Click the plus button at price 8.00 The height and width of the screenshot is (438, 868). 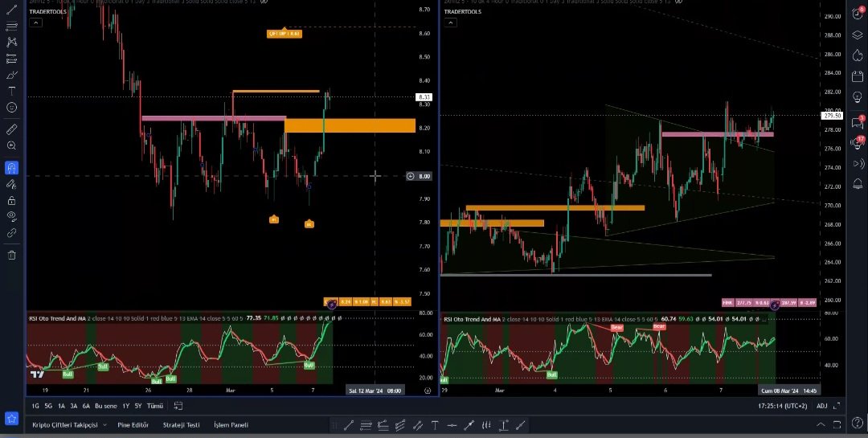coord(410,176)
